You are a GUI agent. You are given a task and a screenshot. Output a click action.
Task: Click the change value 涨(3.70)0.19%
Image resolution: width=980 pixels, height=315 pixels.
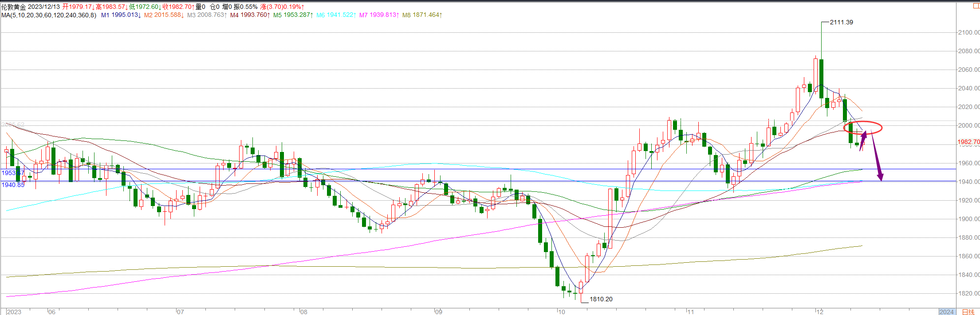coord(282,7)
